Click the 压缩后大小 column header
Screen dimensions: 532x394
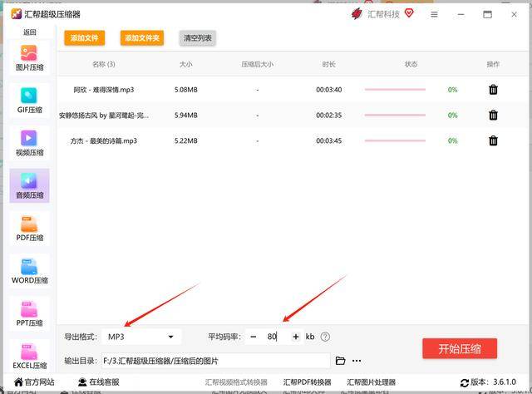(258, 64)
